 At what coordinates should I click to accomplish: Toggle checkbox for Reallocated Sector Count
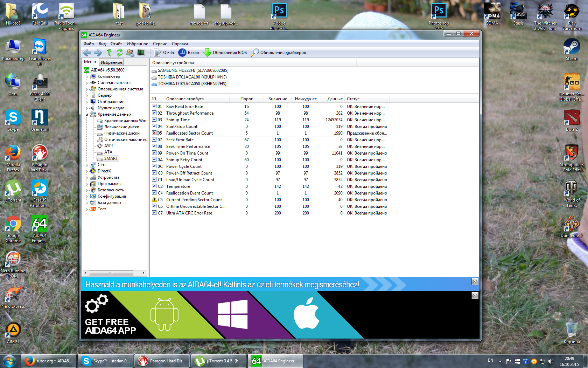click(154, 133)
